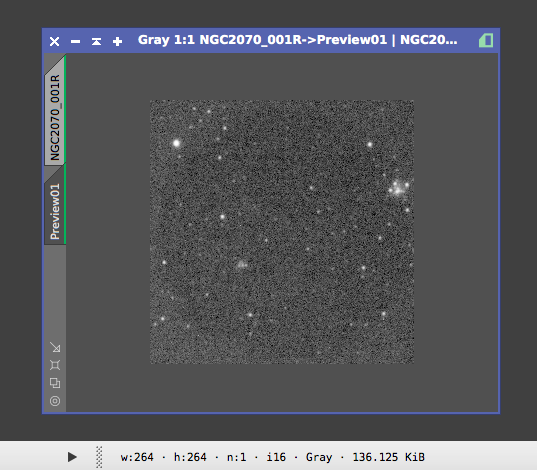Shade the window with the bar-arrow icon
The width and height of the screenshot is (537, 470).
point(96,41)
